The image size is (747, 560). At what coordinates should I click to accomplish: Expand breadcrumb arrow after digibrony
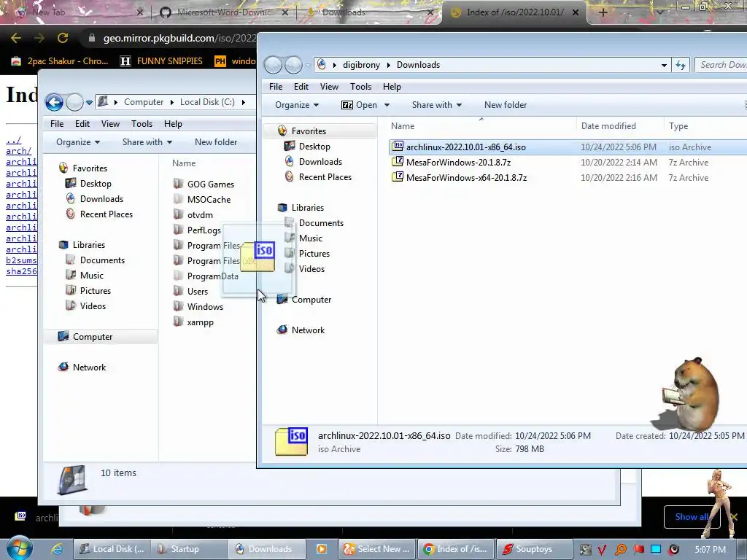(x=389, y=65)
